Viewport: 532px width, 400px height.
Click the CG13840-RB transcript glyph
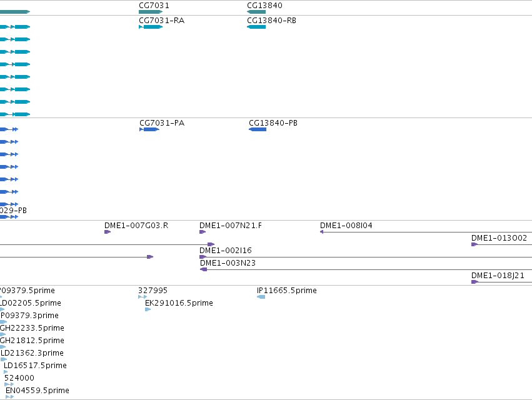coord(256,27)
